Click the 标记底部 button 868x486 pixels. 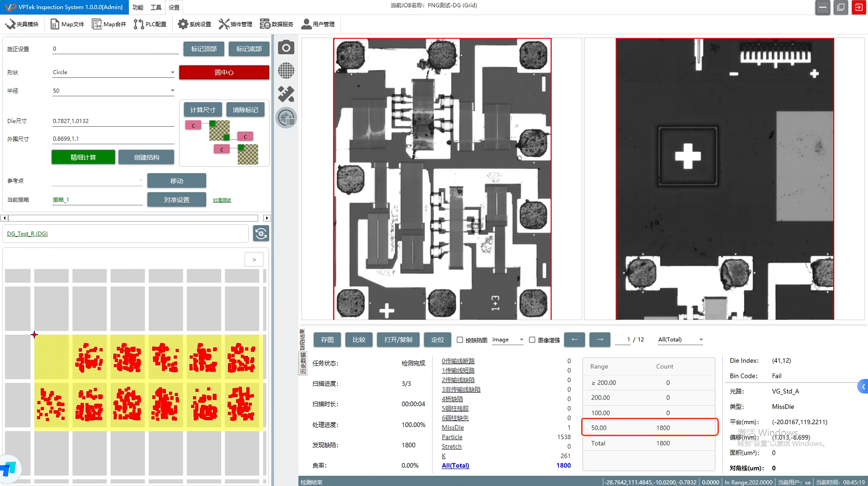click(x=249, y=49)
